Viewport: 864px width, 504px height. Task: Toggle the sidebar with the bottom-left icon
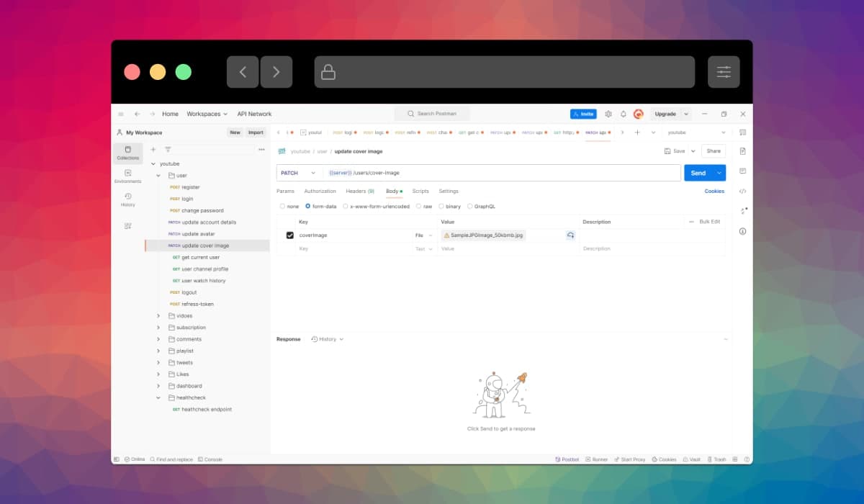pyautogui.click(x=117, y=459)
